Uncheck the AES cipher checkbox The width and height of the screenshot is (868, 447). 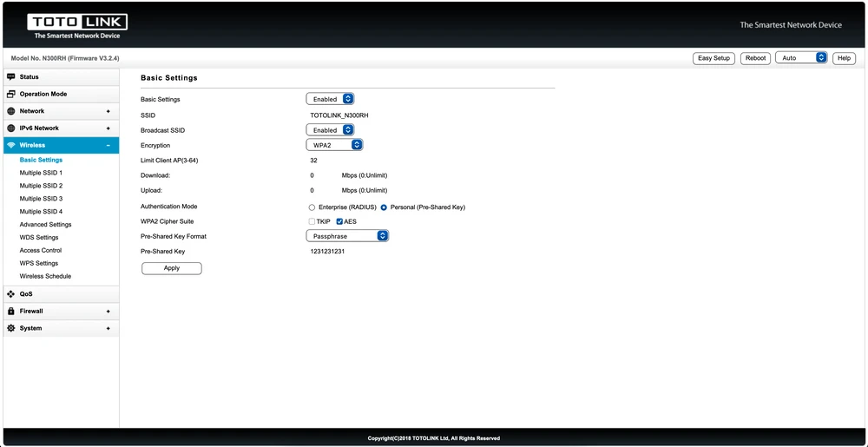[339, 221]
